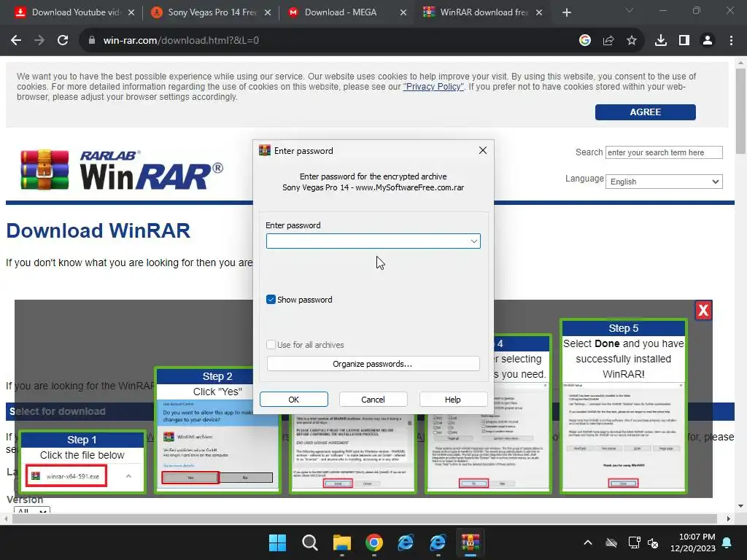Open notification bell in taskbar

click(727, 542)
